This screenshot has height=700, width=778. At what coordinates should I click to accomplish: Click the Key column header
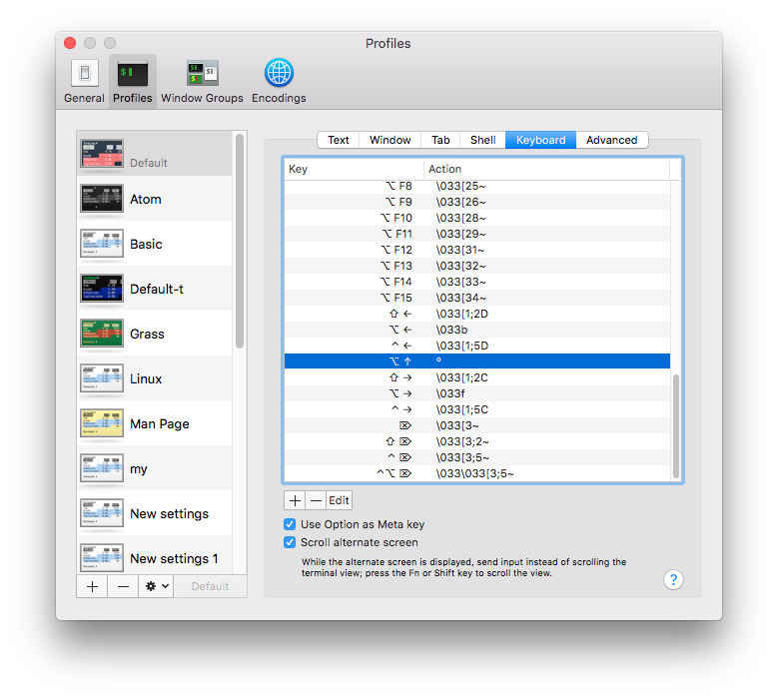354,169
